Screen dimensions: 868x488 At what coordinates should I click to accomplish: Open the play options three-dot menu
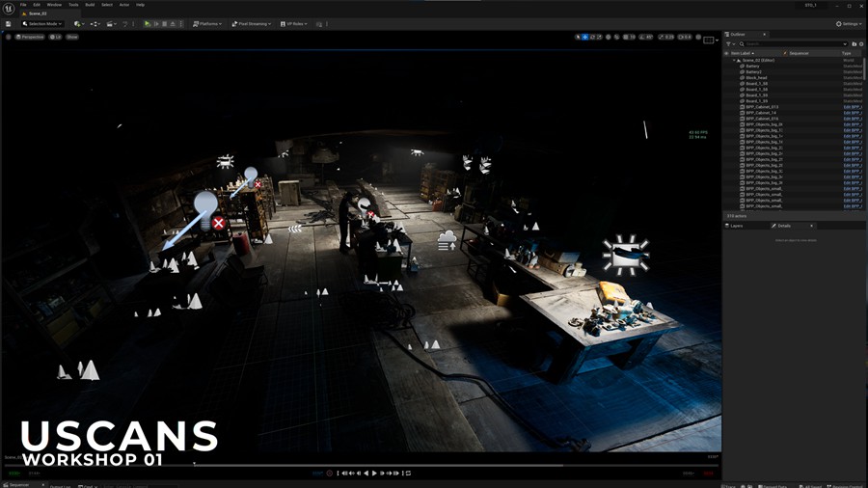(181, 24)
